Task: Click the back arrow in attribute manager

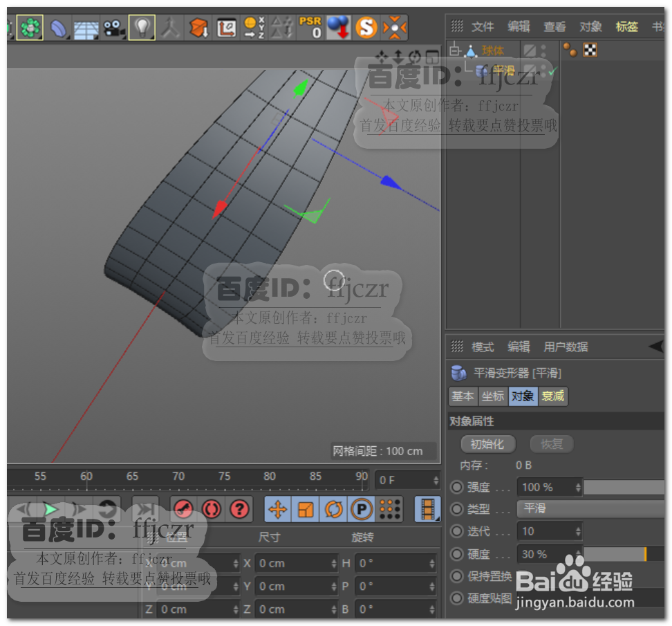Action: (655, 347)
